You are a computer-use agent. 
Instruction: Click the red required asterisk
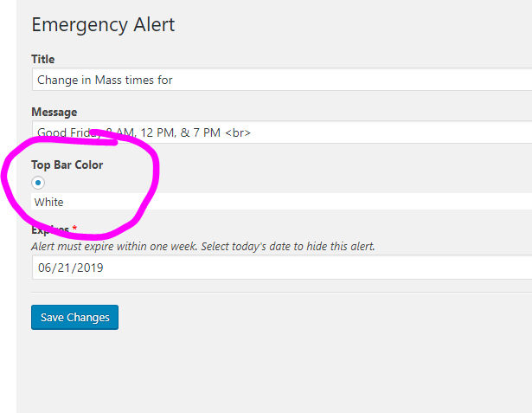click(74, 229)
